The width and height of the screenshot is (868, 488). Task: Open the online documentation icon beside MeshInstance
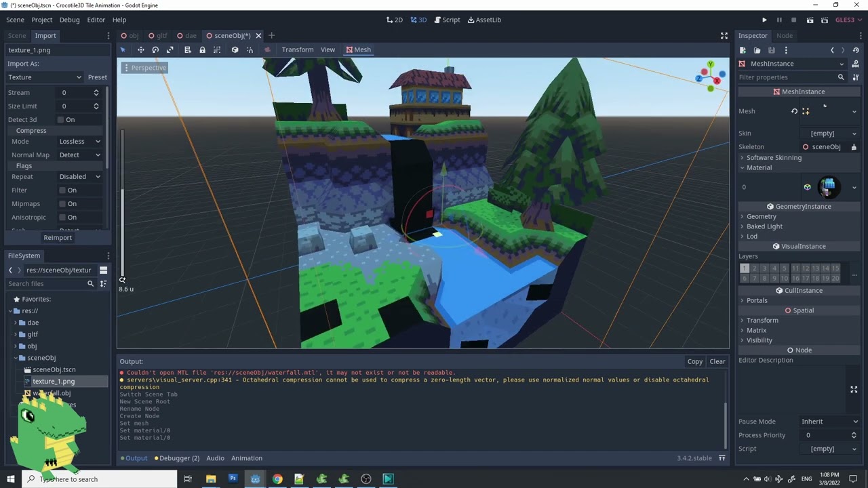point(856,64)
